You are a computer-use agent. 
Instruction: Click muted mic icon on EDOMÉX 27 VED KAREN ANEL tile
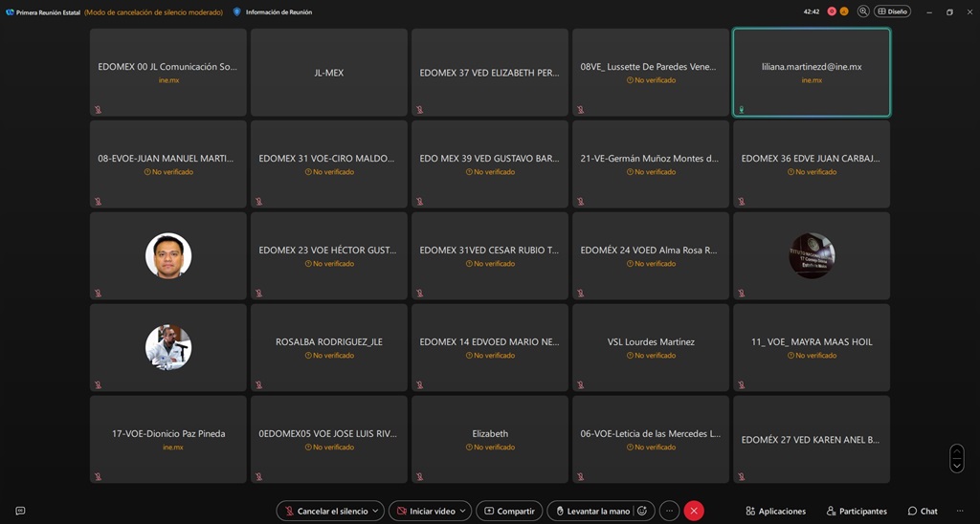(742, 476)
